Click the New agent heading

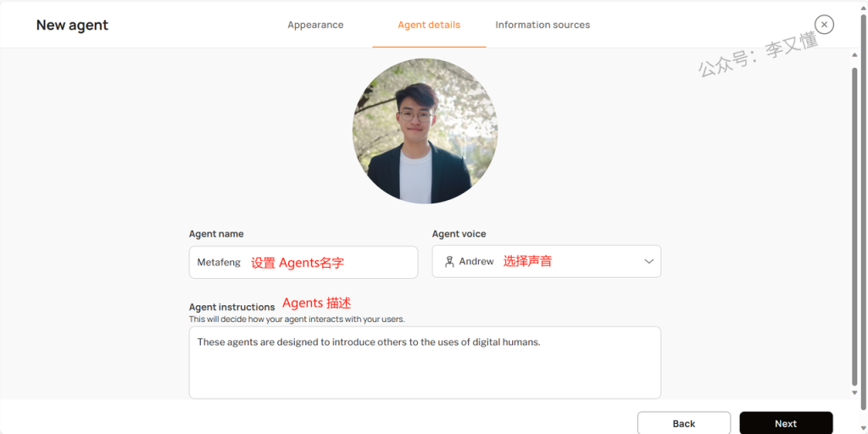[72, 25]
